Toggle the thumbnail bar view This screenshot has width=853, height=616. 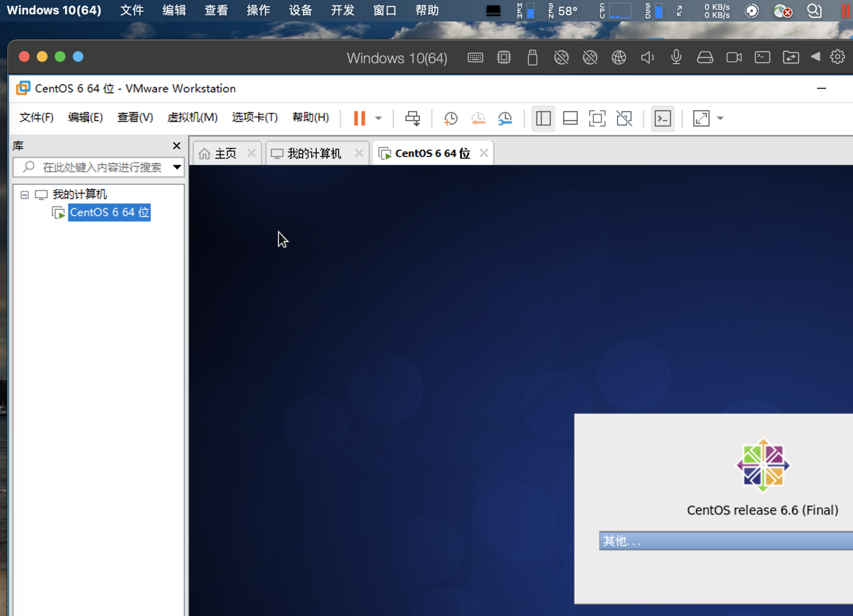point(570,118)
